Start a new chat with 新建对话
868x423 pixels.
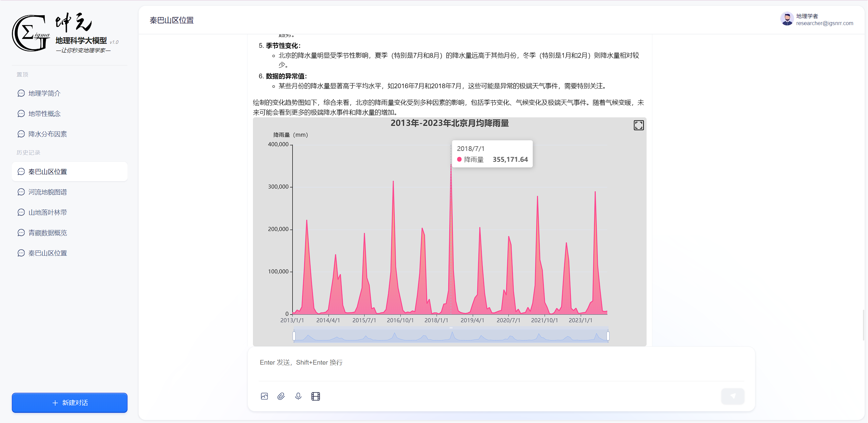click(x=70, y=403)
